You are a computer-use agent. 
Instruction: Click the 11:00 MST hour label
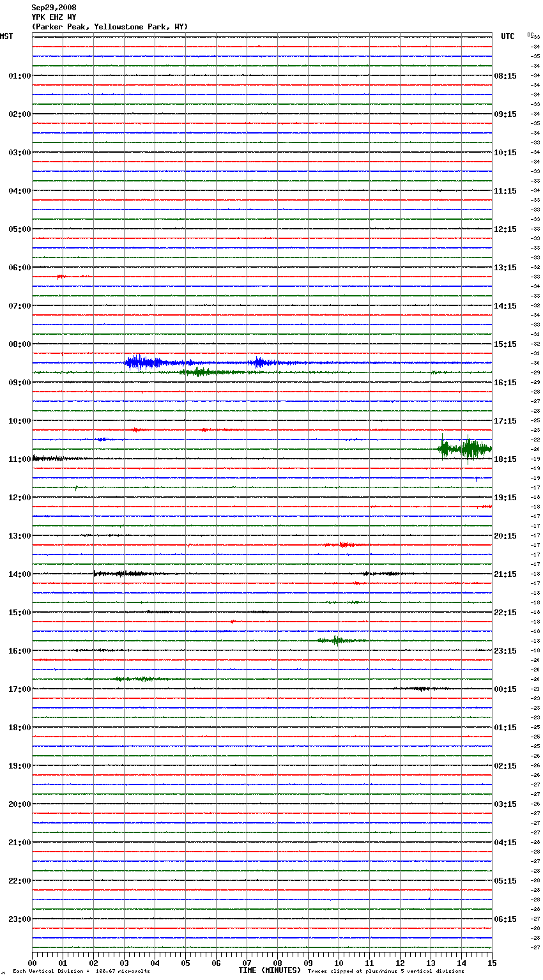coord(20,459)
